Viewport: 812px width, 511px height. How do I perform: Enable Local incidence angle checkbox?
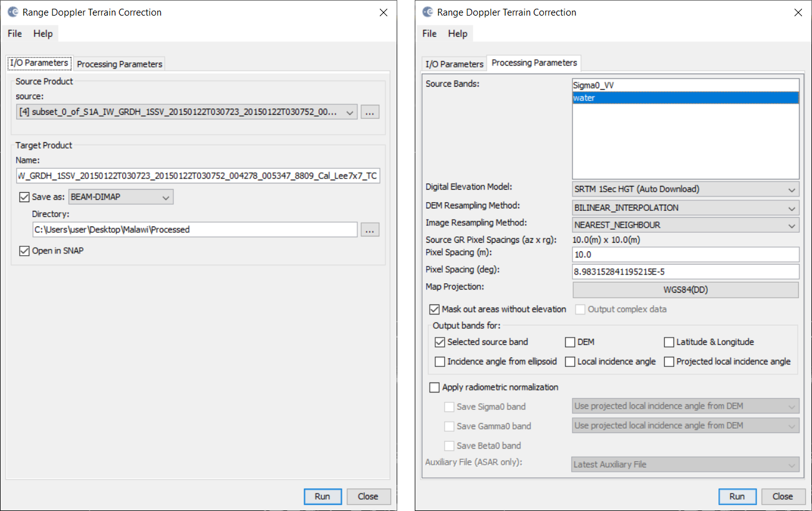[x=570, y=361]
